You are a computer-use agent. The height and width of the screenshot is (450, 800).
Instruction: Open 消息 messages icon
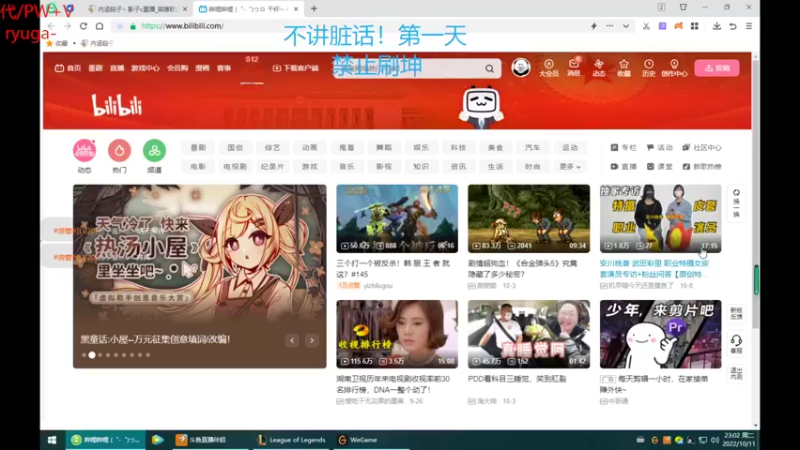(574, 68)
